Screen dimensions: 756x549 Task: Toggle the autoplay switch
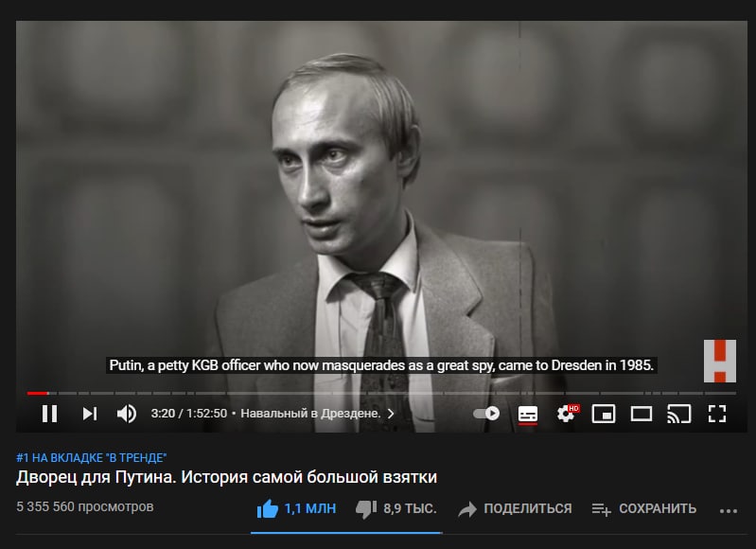(x=486, y=414)
